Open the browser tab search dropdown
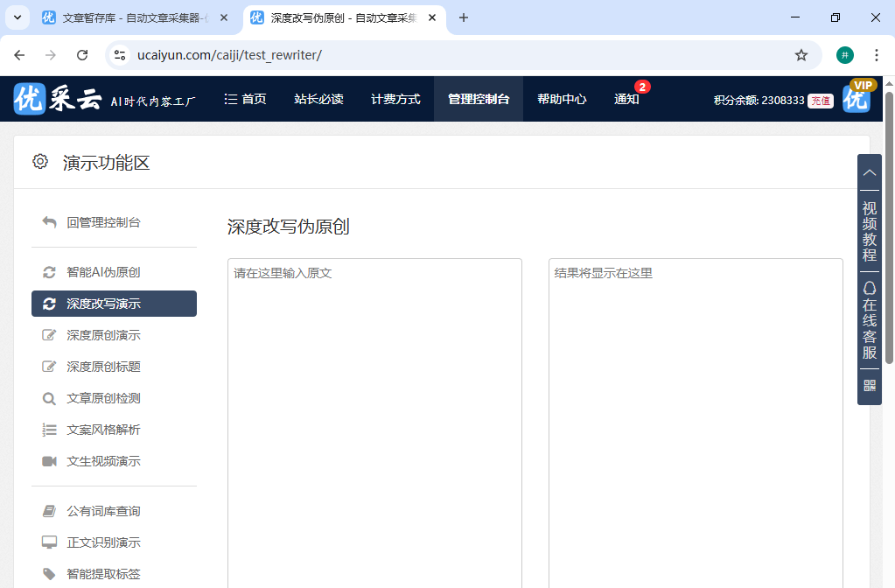Viewport: 895px width, 588px height. click(17, 17)
